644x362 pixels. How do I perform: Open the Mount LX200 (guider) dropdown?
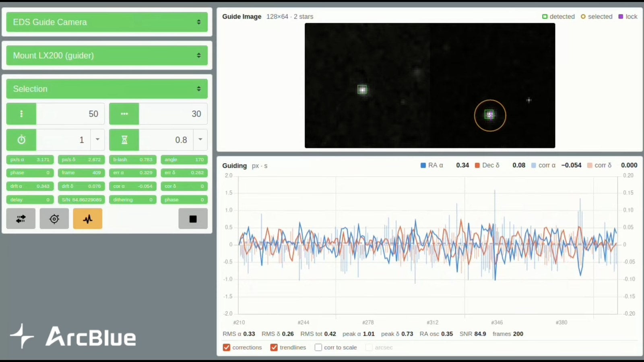coord(107,56)
